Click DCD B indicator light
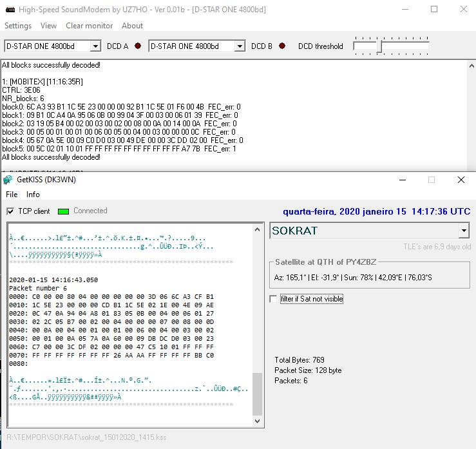The image size is (476, 449). point(282,46)
